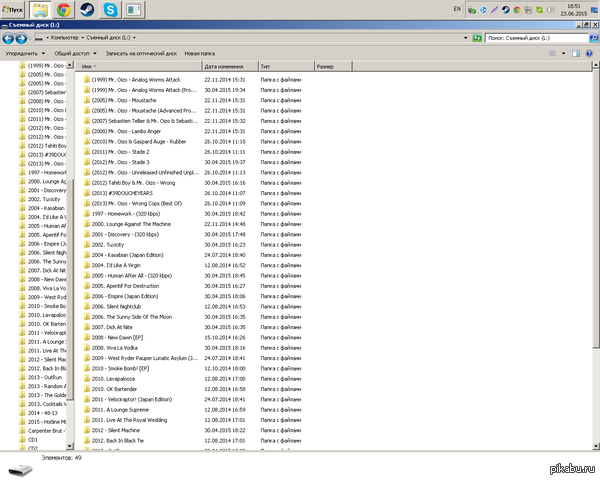Select folder 2011 - Velociraptor! (Japan Edition)
This screenshot has width=600, height=480.
pos(128,400)
